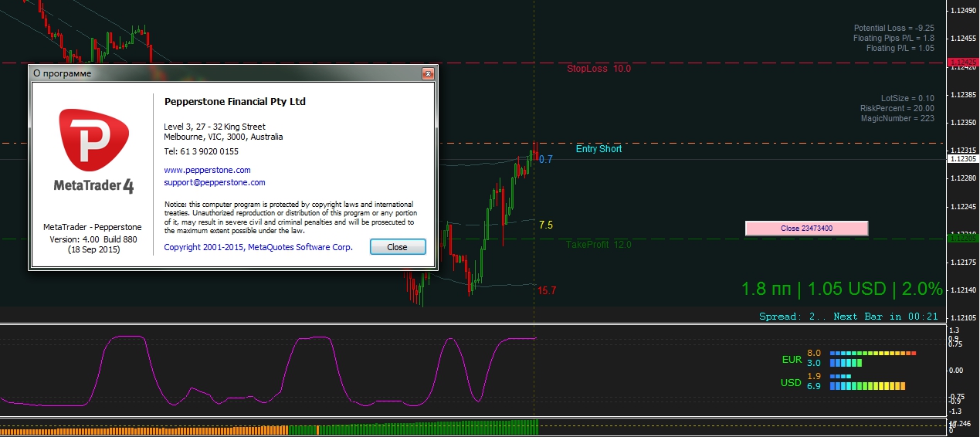Click the USD currency strength label
This screenshot has height=437, width=980.
point(792,383)
